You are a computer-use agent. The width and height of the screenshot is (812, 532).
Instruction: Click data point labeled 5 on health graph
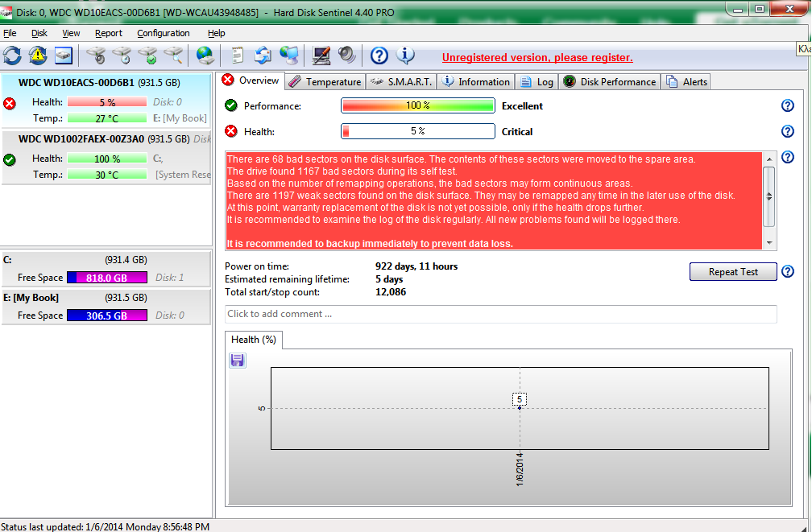tap(520, 407)
